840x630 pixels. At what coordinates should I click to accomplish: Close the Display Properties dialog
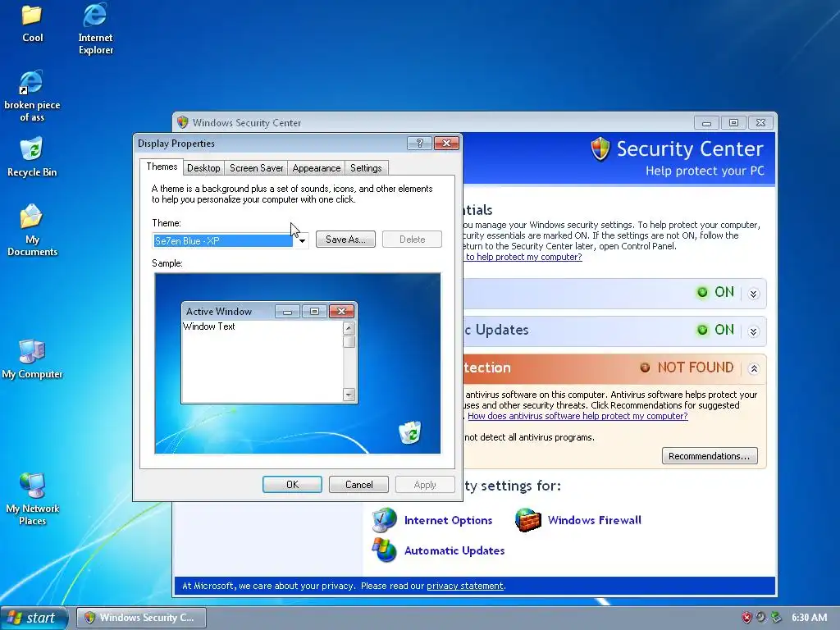click(x=446, y=143)
